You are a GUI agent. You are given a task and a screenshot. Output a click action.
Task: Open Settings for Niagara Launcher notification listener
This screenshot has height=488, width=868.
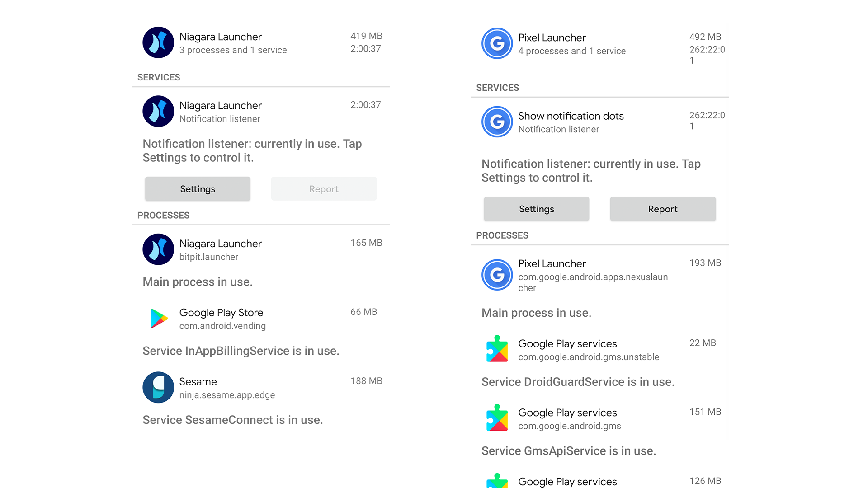point(198,189)
